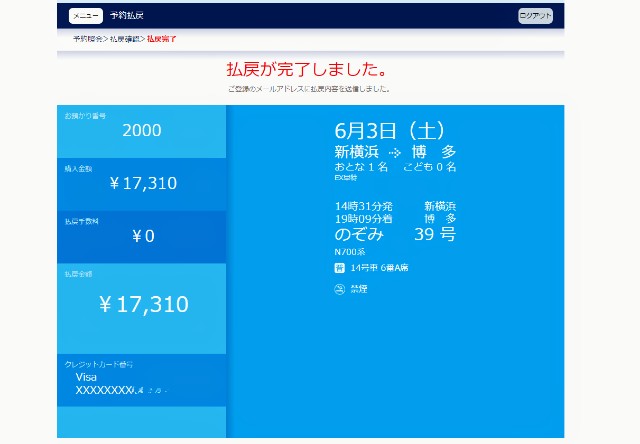Click the N700系 train type
Screen dimensions: 640x444
[349, 252]
